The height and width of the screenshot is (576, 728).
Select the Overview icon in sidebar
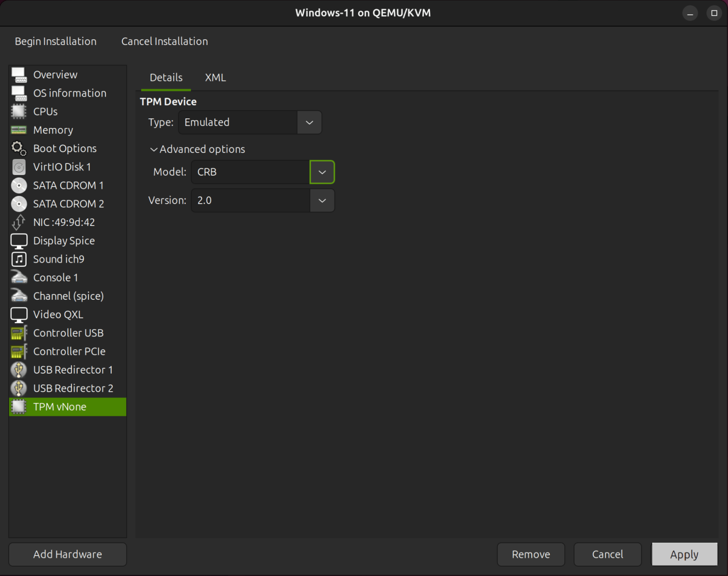[19, 74]
